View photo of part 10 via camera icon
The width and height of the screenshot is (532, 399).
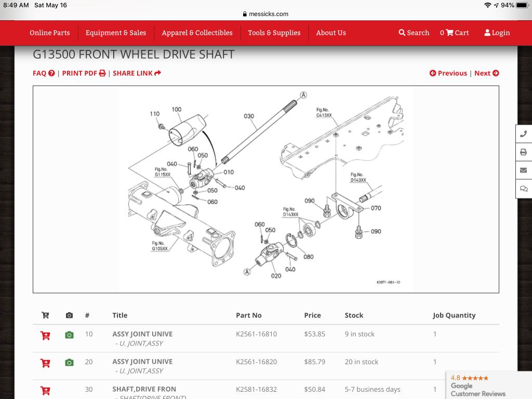(x=69, y=335)
